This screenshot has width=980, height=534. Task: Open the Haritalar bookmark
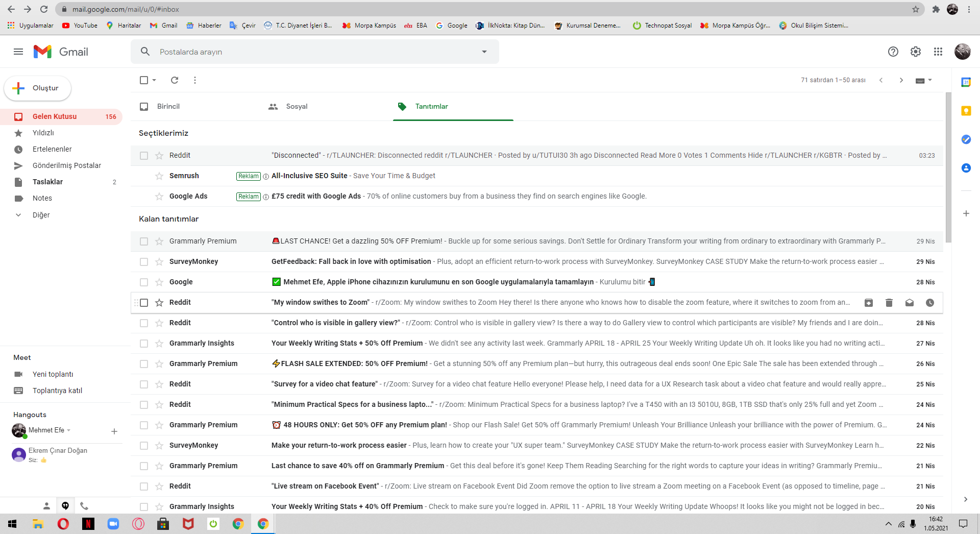point(124,26)
